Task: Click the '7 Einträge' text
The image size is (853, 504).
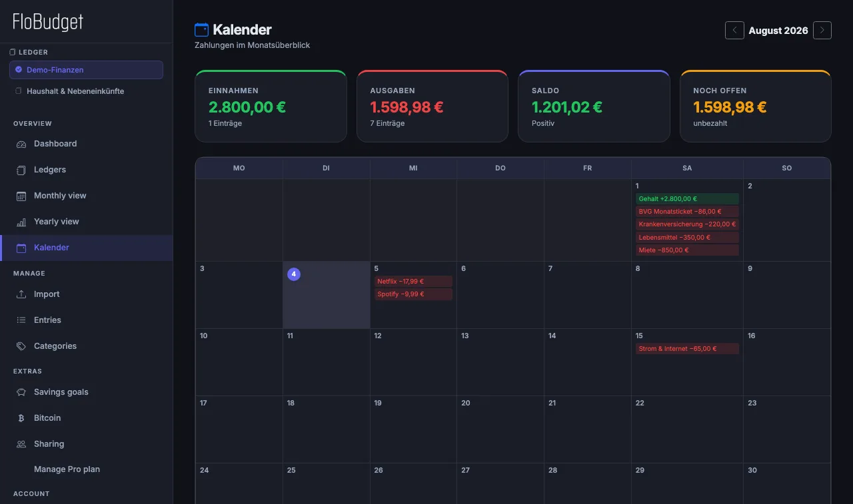Action: (387, 123)
